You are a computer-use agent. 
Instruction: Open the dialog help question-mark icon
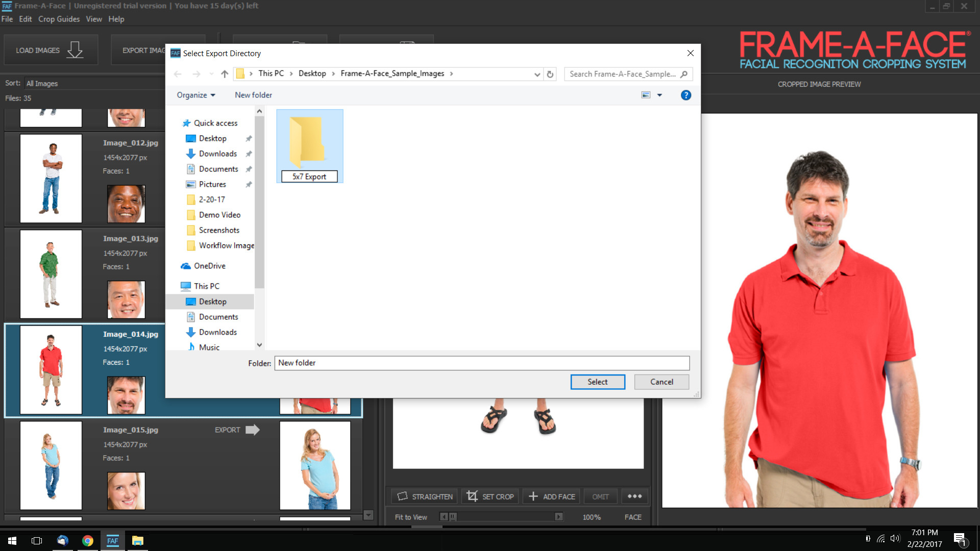[685, 95]
